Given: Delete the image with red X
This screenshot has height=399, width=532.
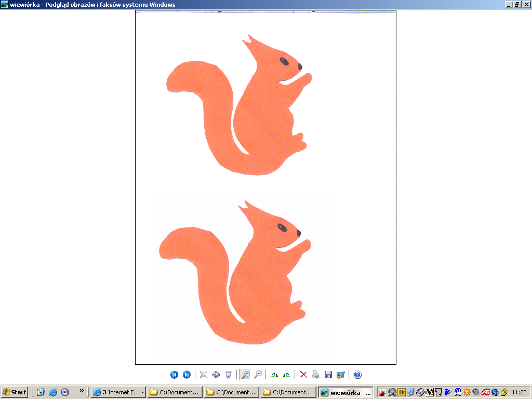Looking at the screenshot, I should (303, 375).
